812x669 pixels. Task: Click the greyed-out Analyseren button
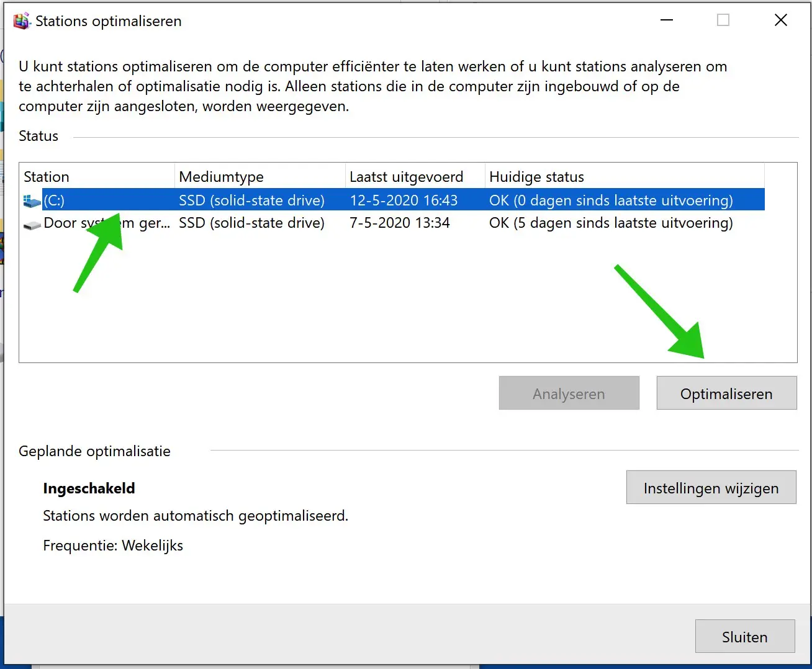tap(569, 393)
